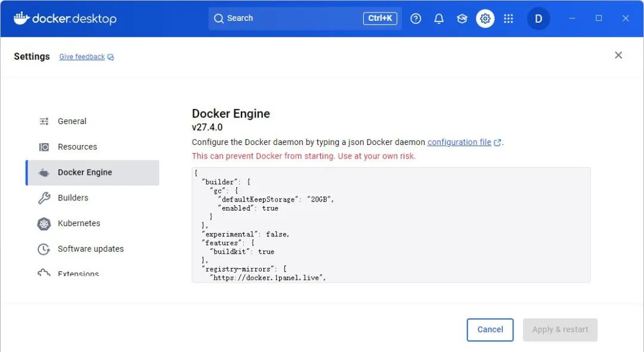Maximize the Docker Desktop window
The image size is (644, 352).
[599, 18]
